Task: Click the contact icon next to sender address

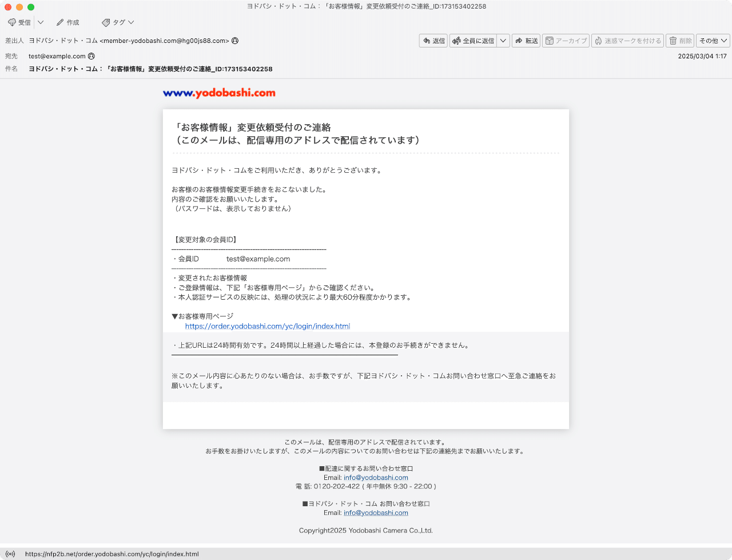Action: 235,41
